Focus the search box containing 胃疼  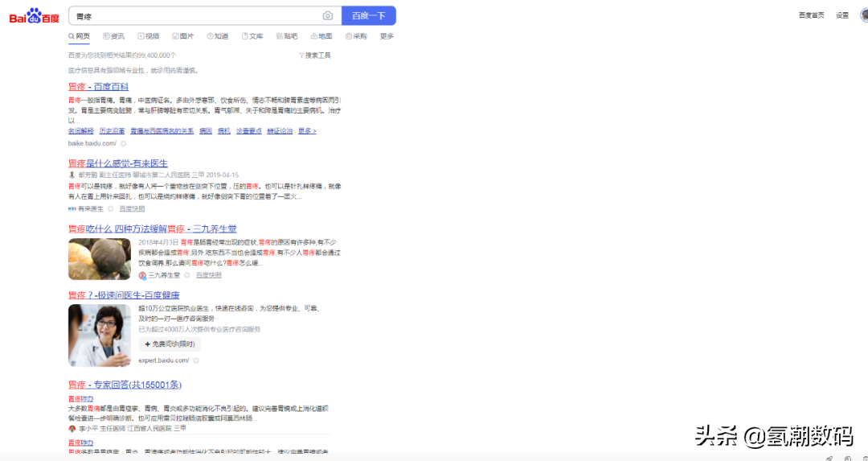pyautogui.click(x=205, y=15)
